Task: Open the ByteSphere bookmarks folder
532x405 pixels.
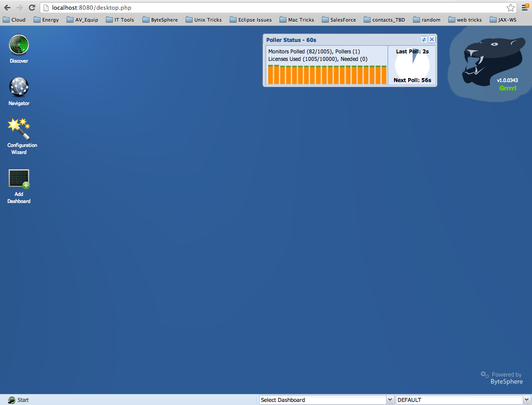Action: tap(160, 20)
